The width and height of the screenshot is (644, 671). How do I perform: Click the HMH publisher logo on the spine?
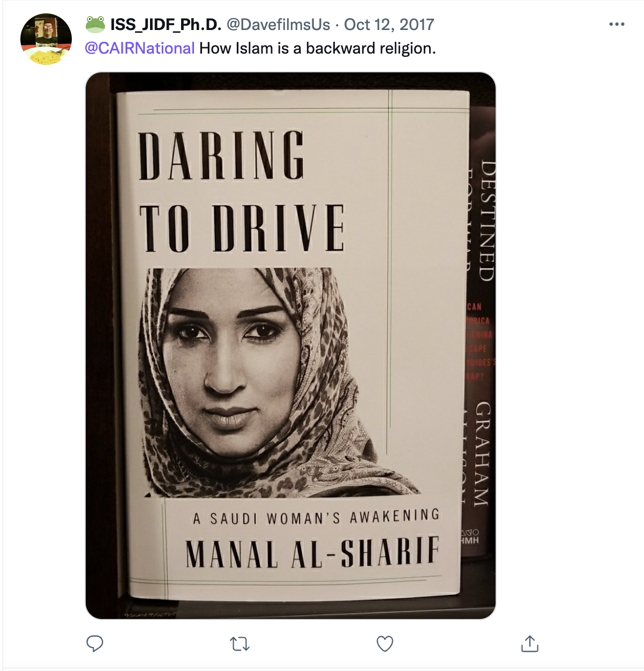pyautogui.click(x=470, y=537)
